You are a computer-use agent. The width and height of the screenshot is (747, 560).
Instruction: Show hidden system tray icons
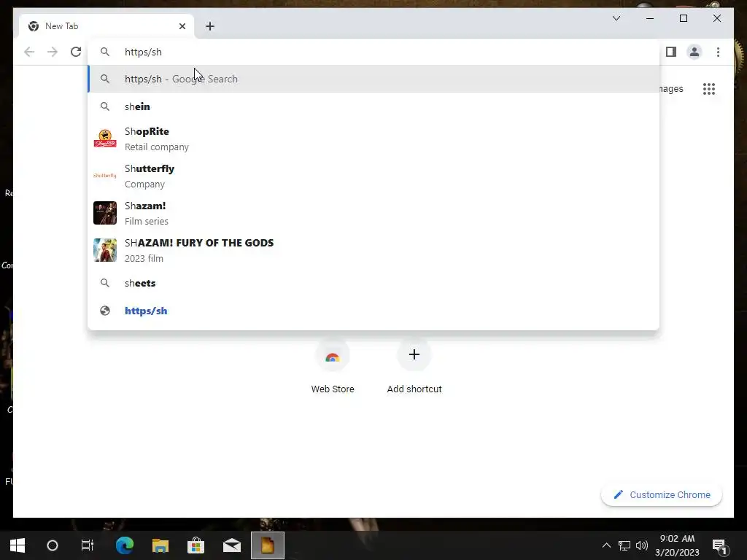[606, 545]
